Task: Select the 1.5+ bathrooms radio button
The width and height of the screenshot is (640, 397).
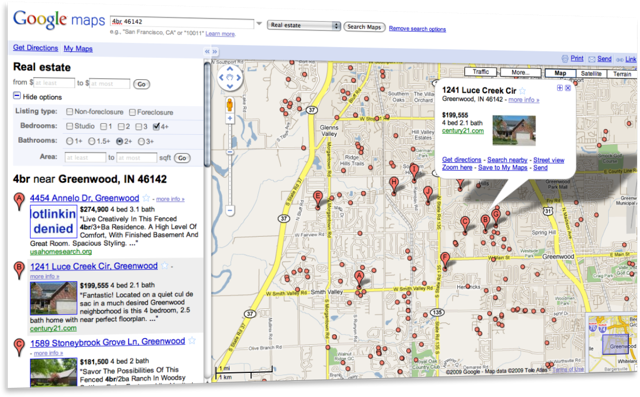Action: (x=92, y=141)
